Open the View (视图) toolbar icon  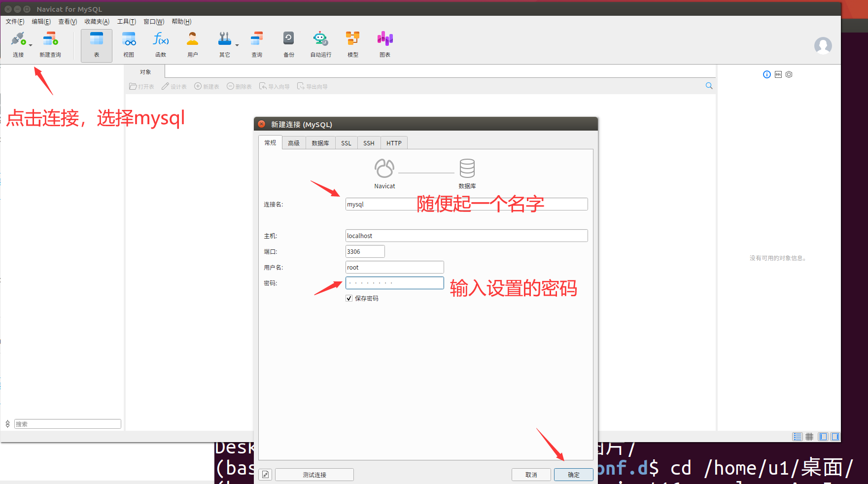click(x=129, y=44)
